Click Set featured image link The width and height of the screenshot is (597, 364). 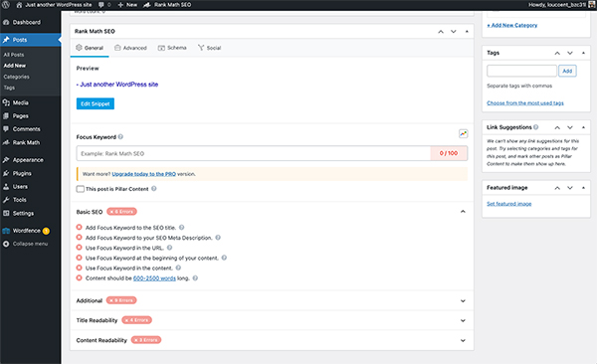pos(509,204)
